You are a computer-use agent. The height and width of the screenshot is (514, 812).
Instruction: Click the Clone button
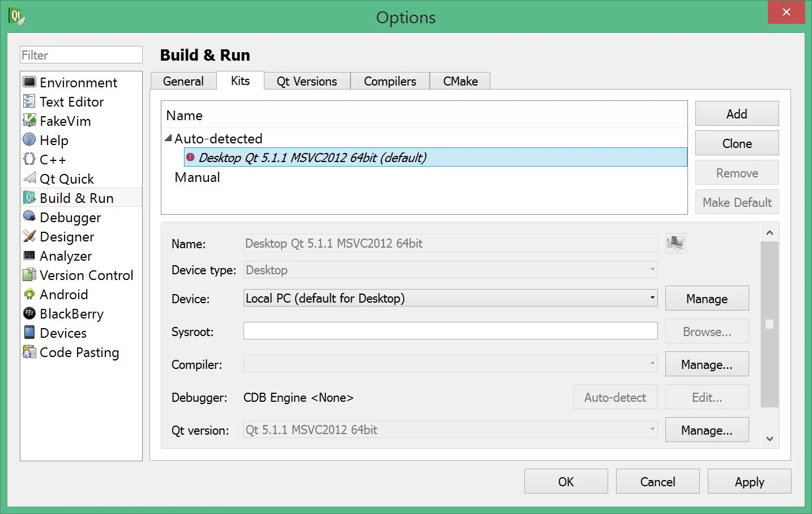pyautogui.click(x=737, y=143)
